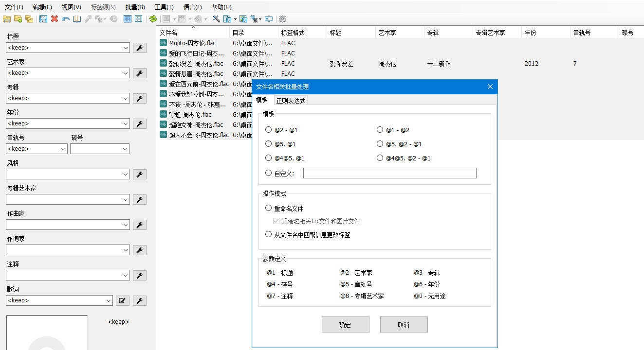Screen dimensions: 644x350
Task: Click the wrench button beside the 艺术家 field
Action: (140, 73)
